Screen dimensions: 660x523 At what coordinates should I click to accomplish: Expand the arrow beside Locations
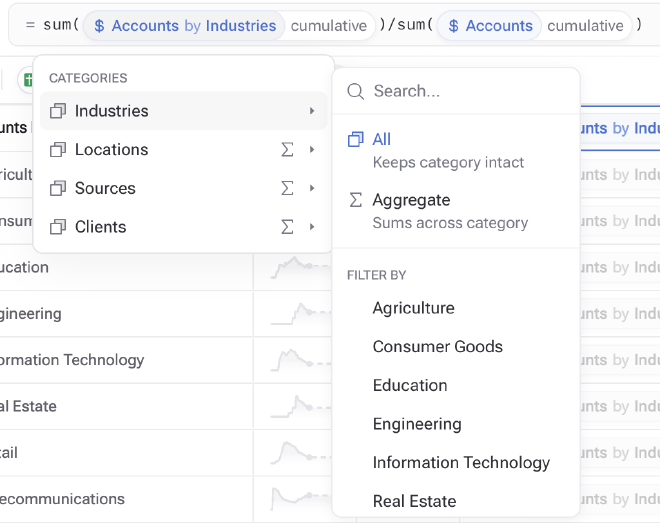click(312, 150)
